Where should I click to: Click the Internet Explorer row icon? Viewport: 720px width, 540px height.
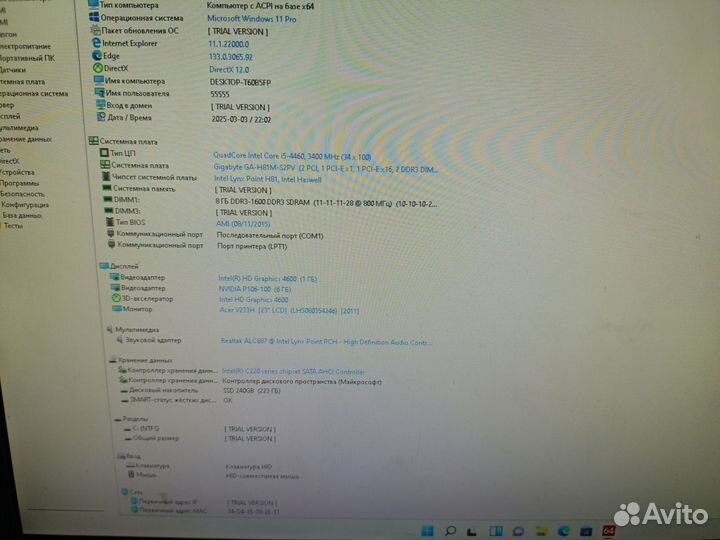pyautogui.click(x=96, y=43)
